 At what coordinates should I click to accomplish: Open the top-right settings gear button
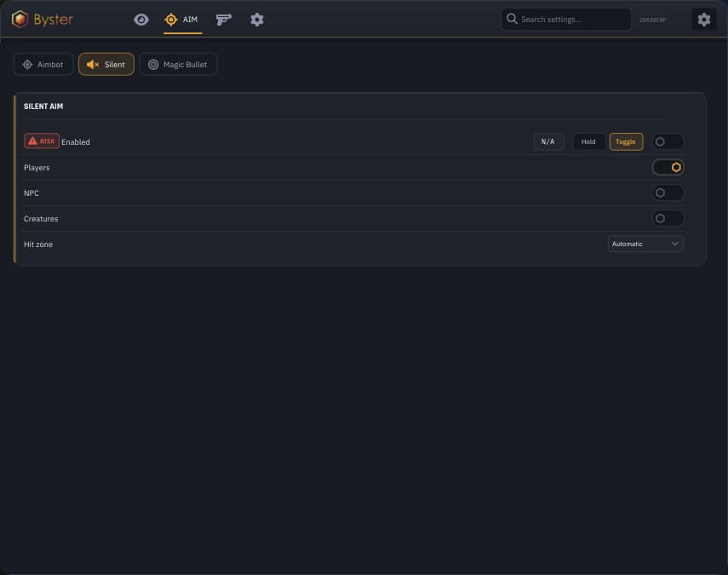(704, 19)
